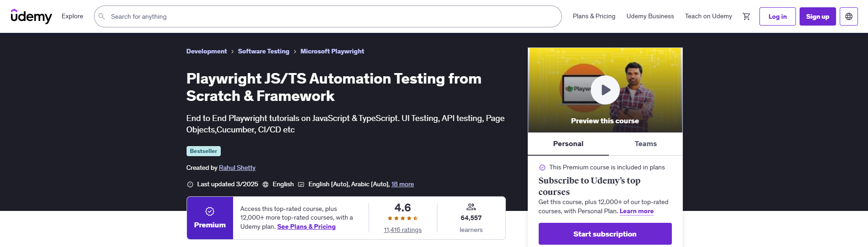This screenshot has width=868, height=247.
Task: Follow the See Plans & Pricing link
Action: [307, 226]
